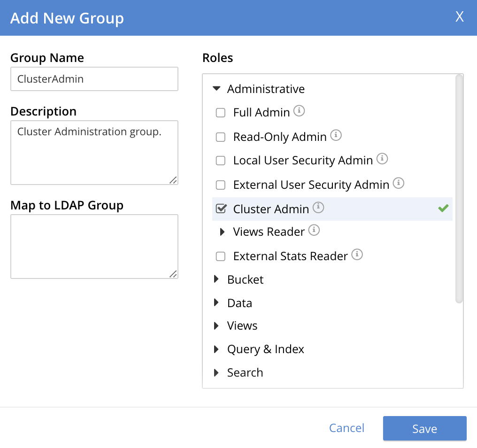Image resolution: width=477 pixels, height=448 pixels.
Task: Click info icon beside Read-Only Admin
Action: coord(336,136)
